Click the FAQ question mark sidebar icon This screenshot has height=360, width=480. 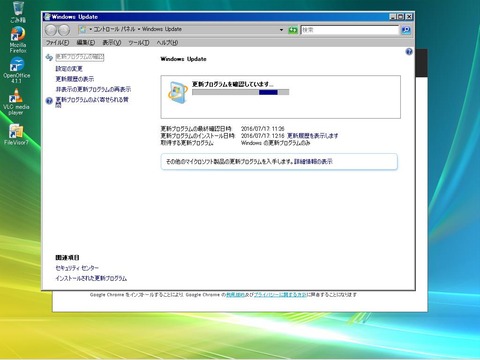(x=49, y=100)
